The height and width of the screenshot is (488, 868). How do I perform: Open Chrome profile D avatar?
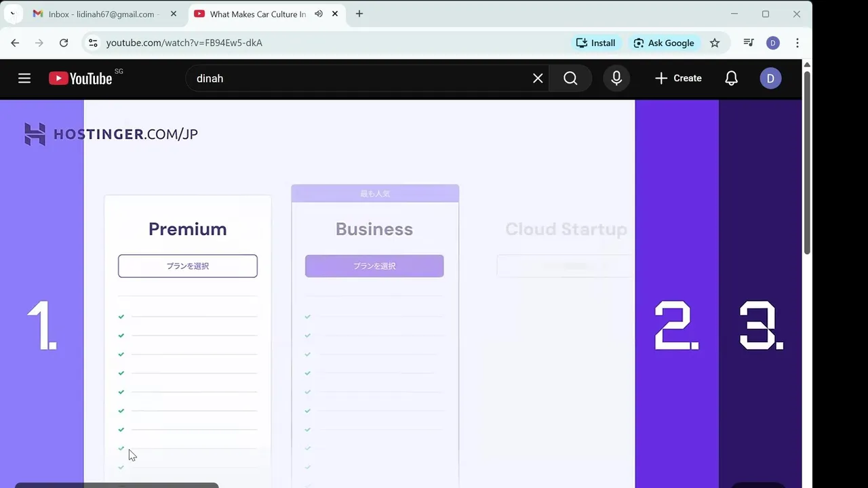tap(773, 43)
